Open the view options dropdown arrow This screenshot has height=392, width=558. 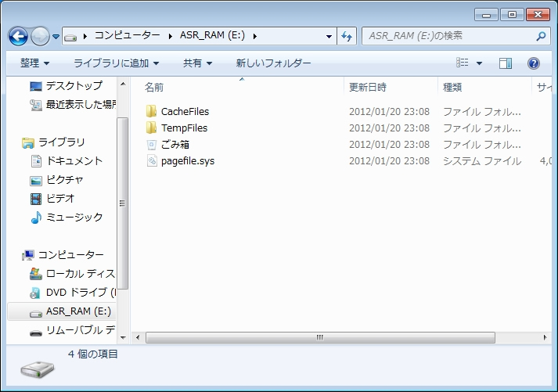[480, 63]
